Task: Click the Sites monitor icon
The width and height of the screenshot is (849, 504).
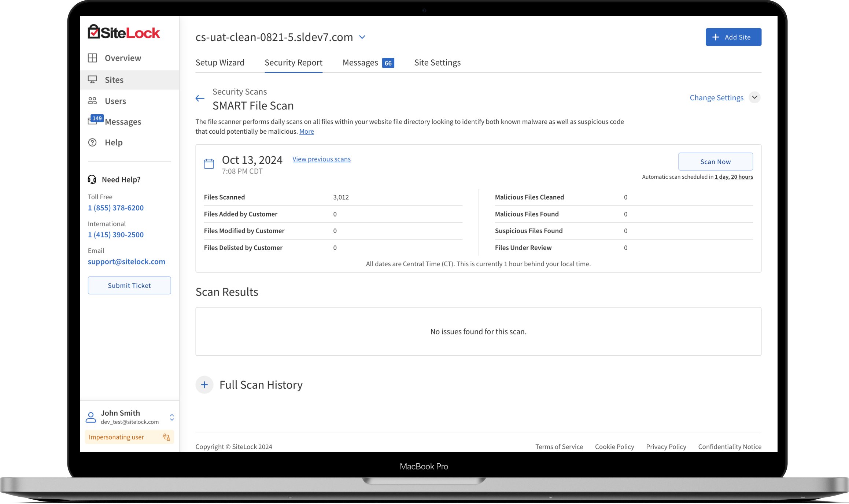Action: click(x=92, y=79)
